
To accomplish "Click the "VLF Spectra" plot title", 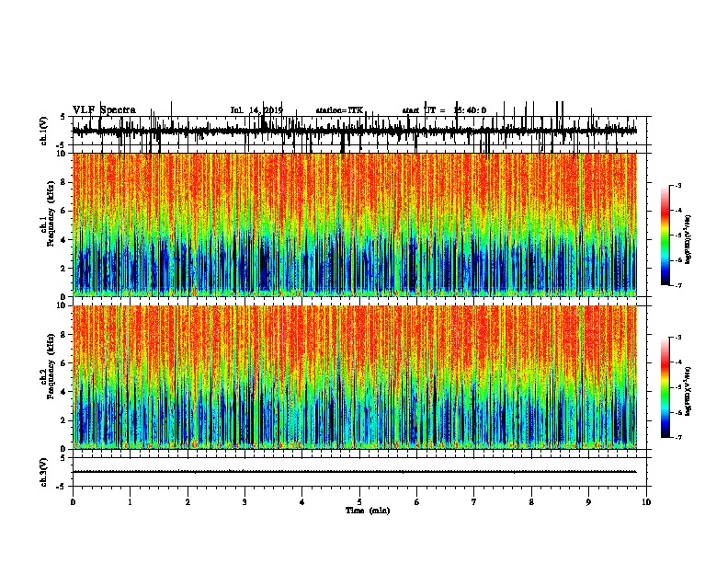I will [105, 110].
